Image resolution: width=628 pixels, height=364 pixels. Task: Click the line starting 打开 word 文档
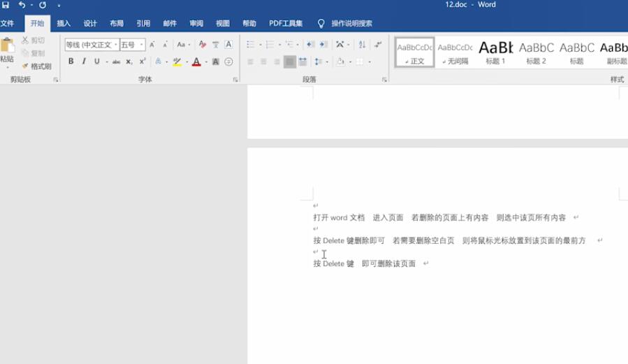point(439,218)
